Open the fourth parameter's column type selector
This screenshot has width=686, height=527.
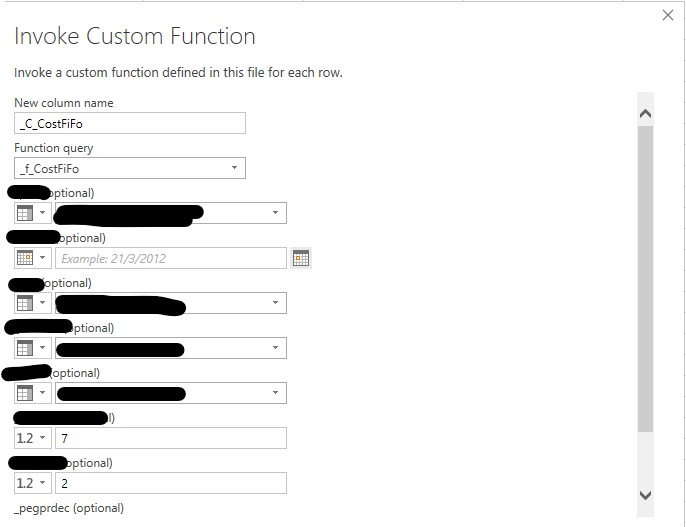click(x=33, y=348)
